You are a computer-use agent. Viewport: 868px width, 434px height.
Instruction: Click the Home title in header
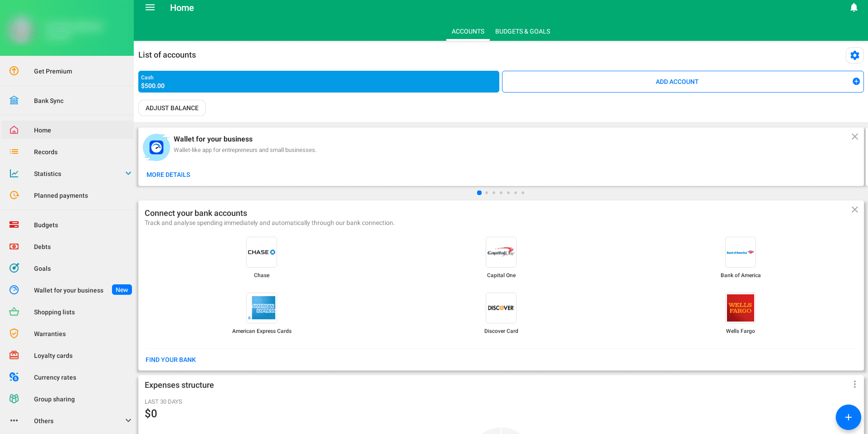coord(182,8)
